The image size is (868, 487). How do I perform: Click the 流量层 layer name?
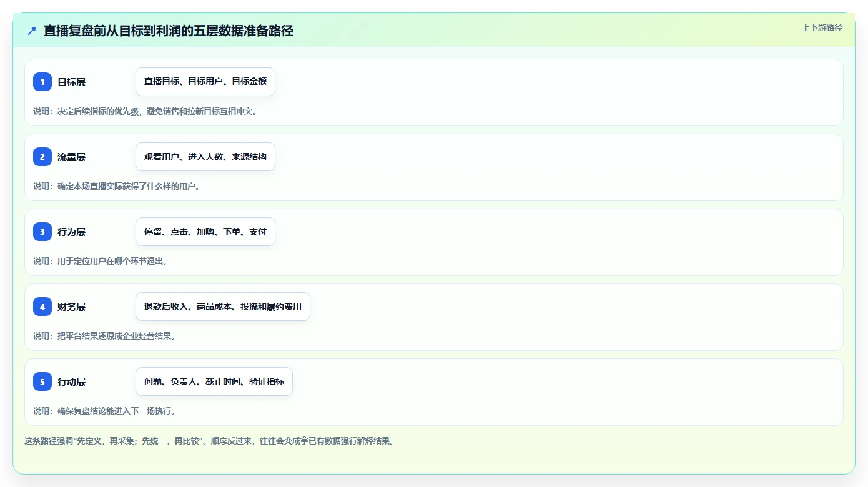point(71,157)
